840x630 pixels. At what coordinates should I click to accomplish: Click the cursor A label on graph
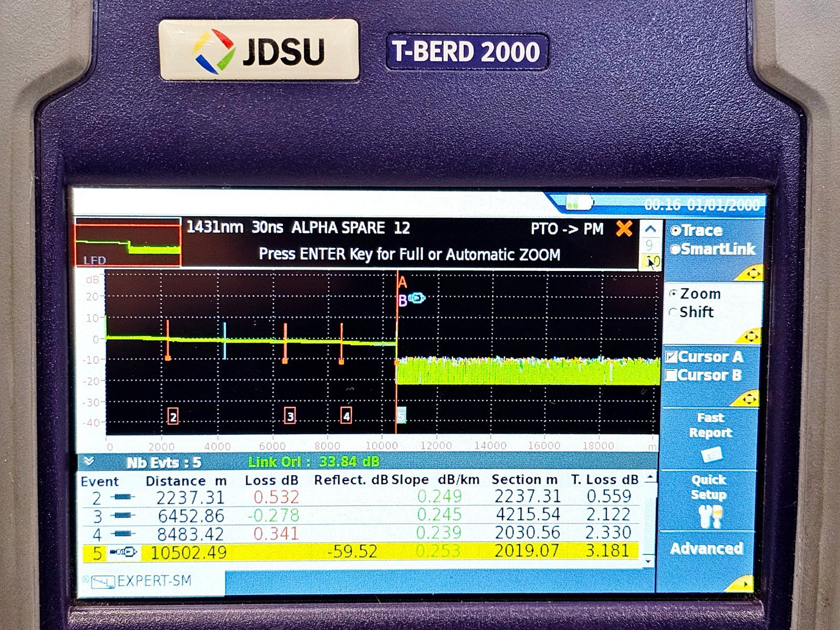(x=403, y=283)
